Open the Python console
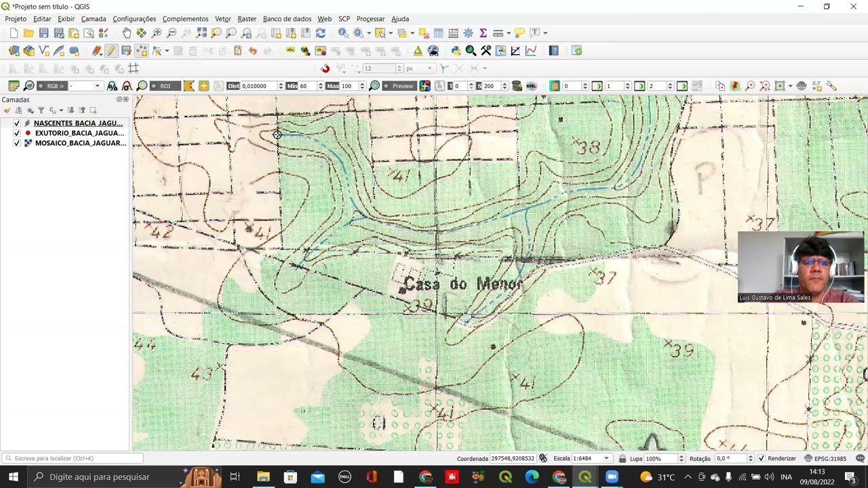Image resolution: width=868 pixels, height=488 pixels. pyautogui.click(x=456, y=51)
